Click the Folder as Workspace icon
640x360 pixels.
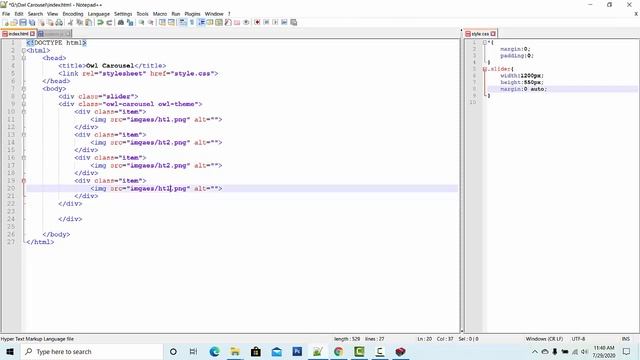[237, 22]
